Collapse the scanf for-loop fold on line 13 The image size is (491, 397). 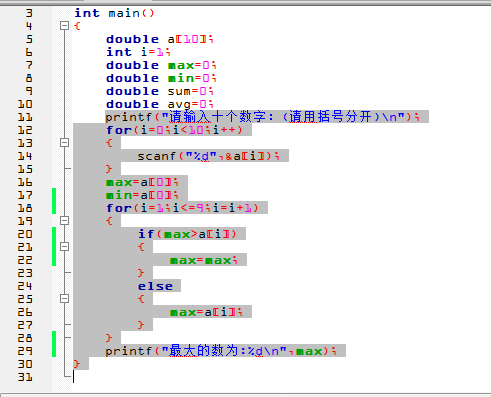[64, 143]
